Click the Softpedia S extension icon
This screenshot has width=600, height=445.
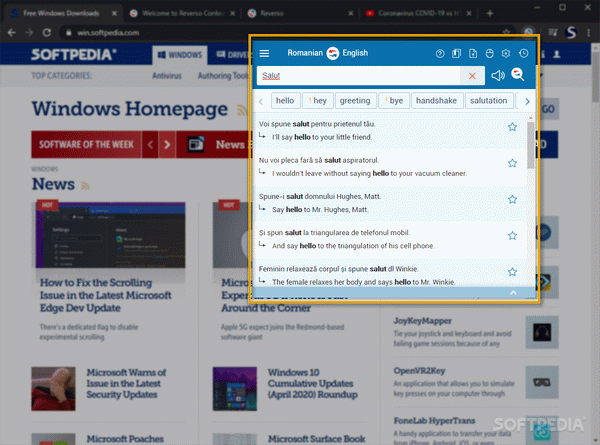[571, 33]
